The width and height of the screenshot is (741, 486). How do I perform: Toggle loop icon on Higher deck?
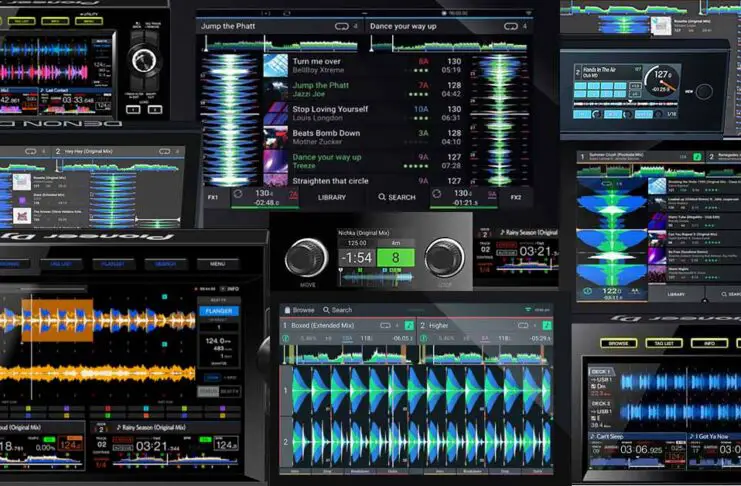[523, 325]
